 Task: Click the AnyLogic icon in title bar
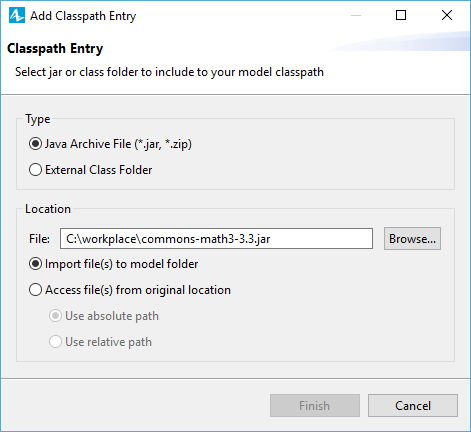click(x=17, y=15)
